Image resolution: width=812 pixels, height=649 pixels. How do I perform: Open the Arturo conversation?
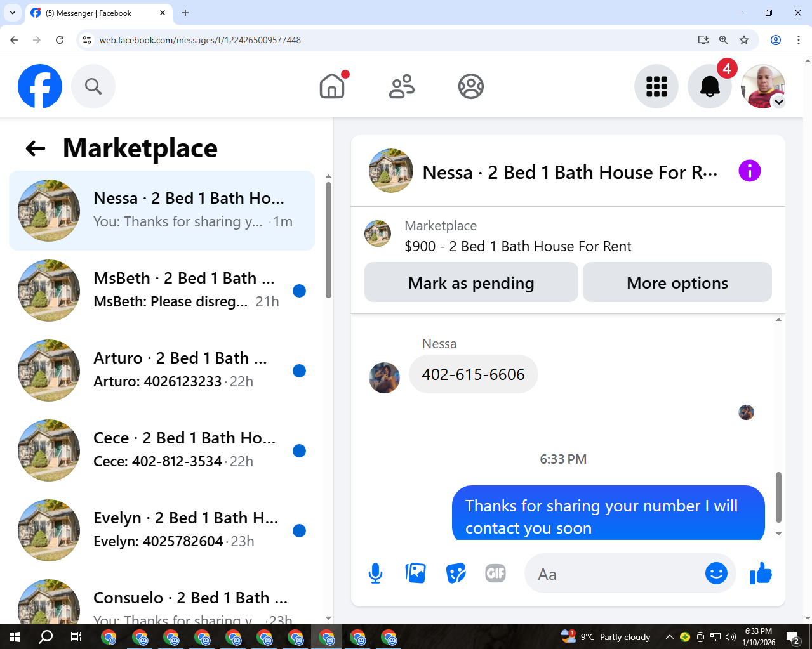[162, 370]
